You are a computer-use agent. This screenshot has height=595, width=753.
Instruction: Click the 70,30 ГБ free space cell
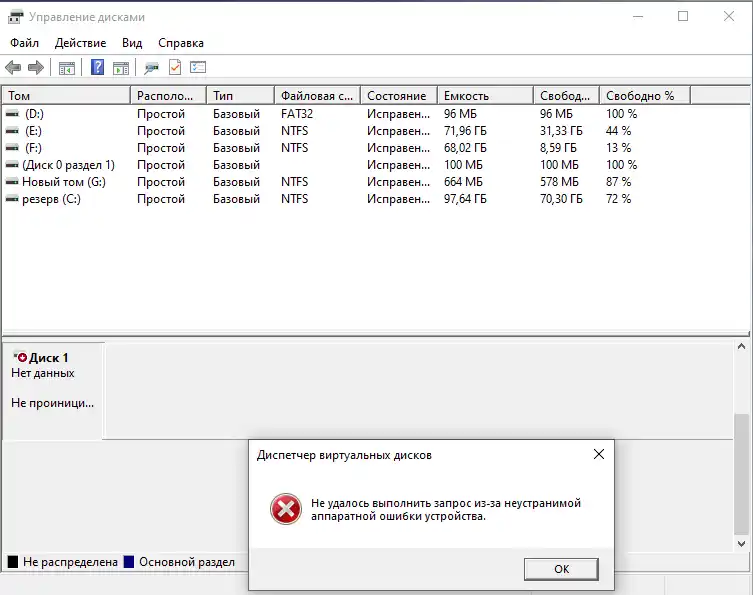click(561, 198)
